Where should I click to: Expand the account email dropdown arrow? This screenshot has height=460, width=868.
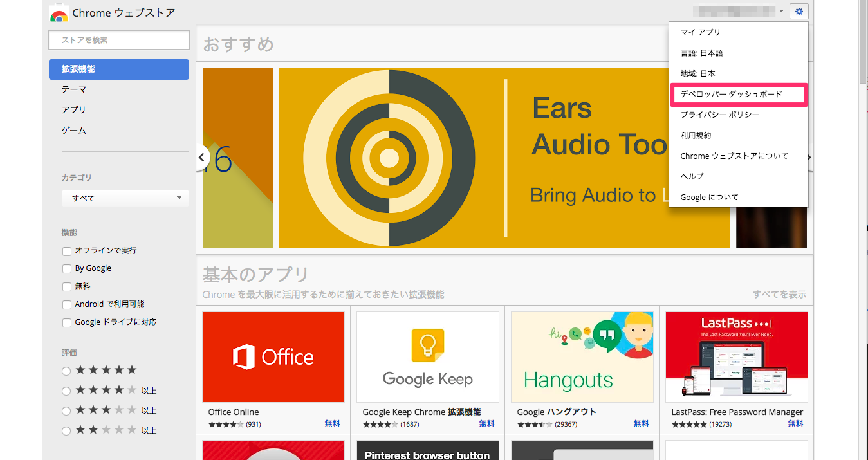(781, 11)
